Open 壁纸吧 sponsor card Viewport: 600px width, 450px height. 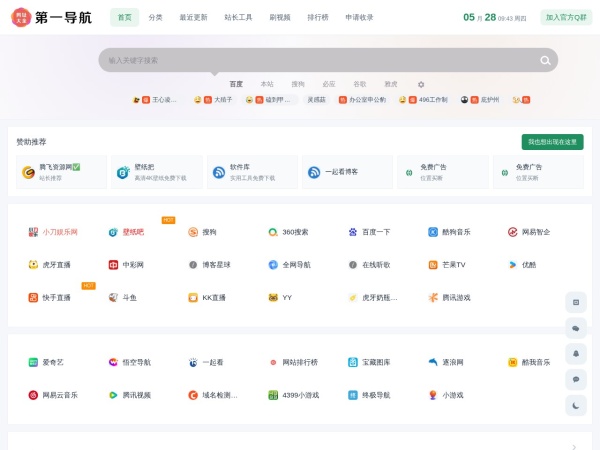click(157, 172)
